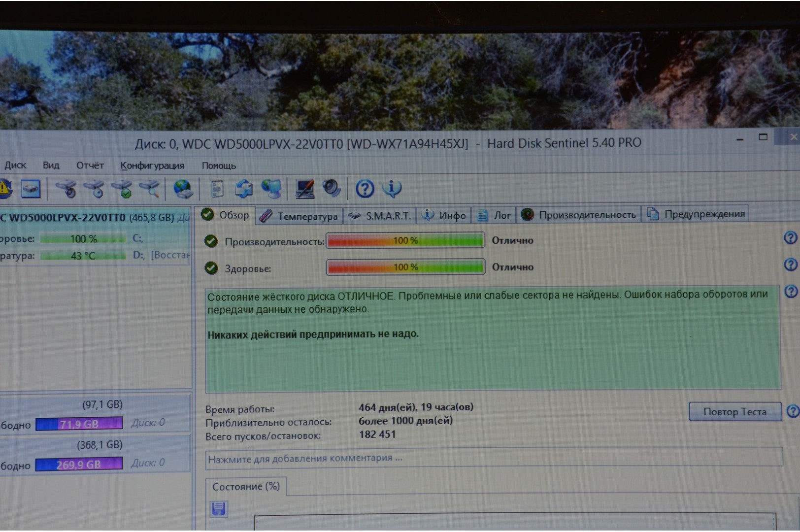Click the disk icon with clock

pos(94,189)
